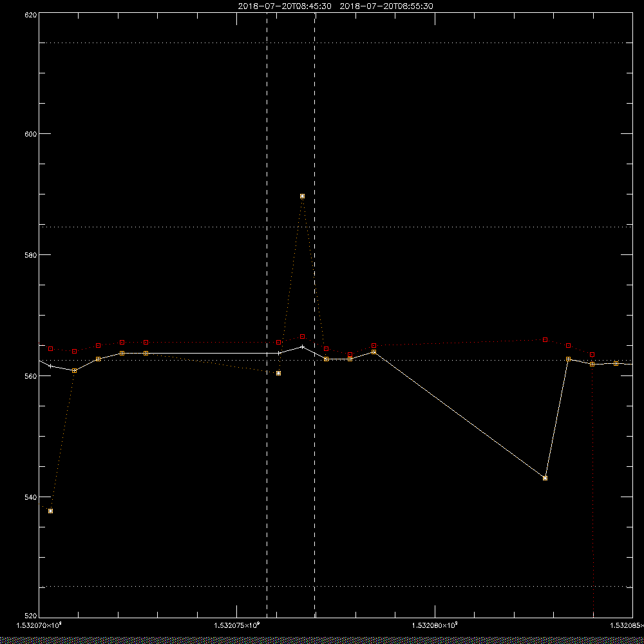Click the y-axis label 520
Image resolution: width=644 pixels, height=644 pixels.
31,616
